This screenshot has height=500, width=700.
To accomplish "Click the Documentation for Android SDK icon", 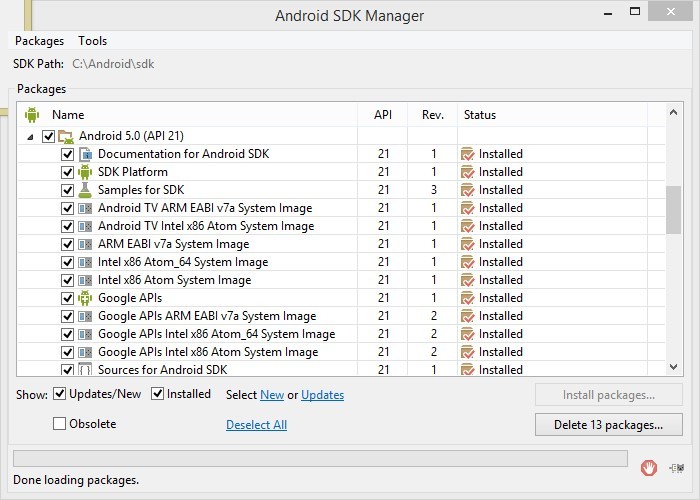I will pos(85,154).
